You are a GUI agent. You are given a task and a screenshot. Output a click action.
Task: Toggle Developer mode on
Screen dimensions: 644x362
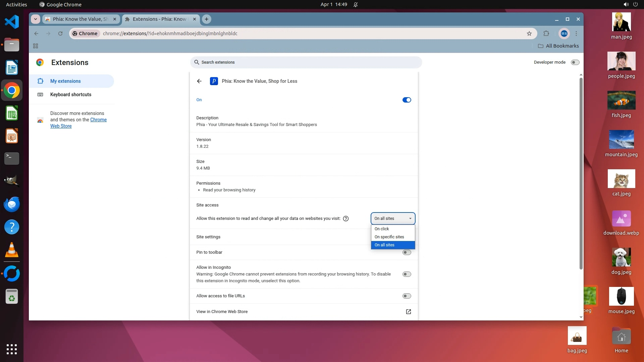(x=575, y=62)
